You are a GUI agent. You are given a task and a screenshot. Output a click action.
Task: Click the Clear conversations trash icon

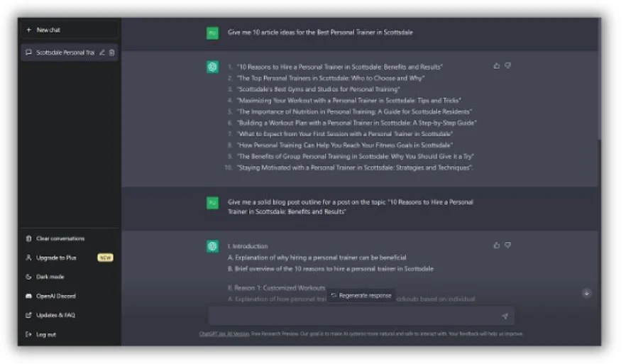28,238
